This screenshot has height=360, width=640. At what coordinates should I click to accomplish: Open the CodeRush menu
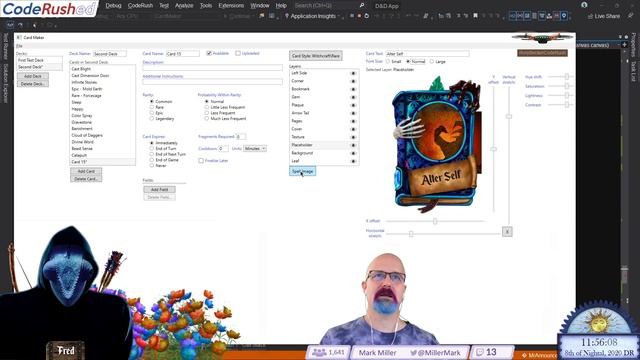coord(140,6)
